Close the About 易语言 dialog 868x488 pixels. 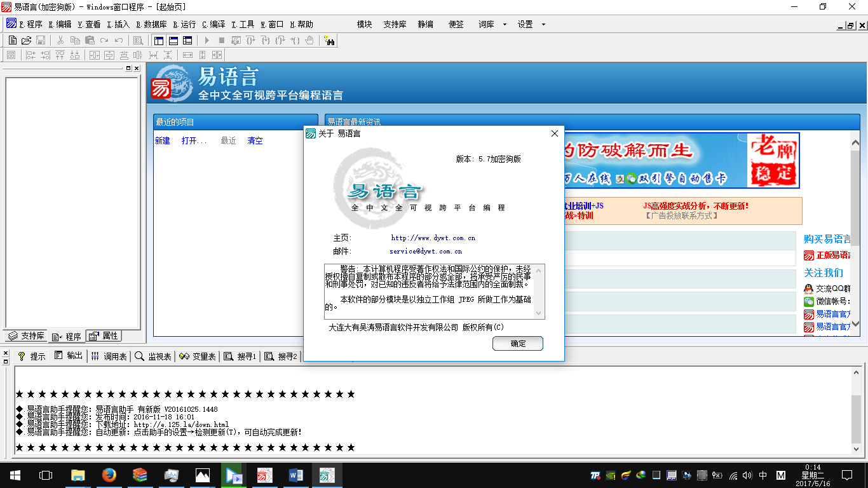pyautogui.click(x=554, y=133)
